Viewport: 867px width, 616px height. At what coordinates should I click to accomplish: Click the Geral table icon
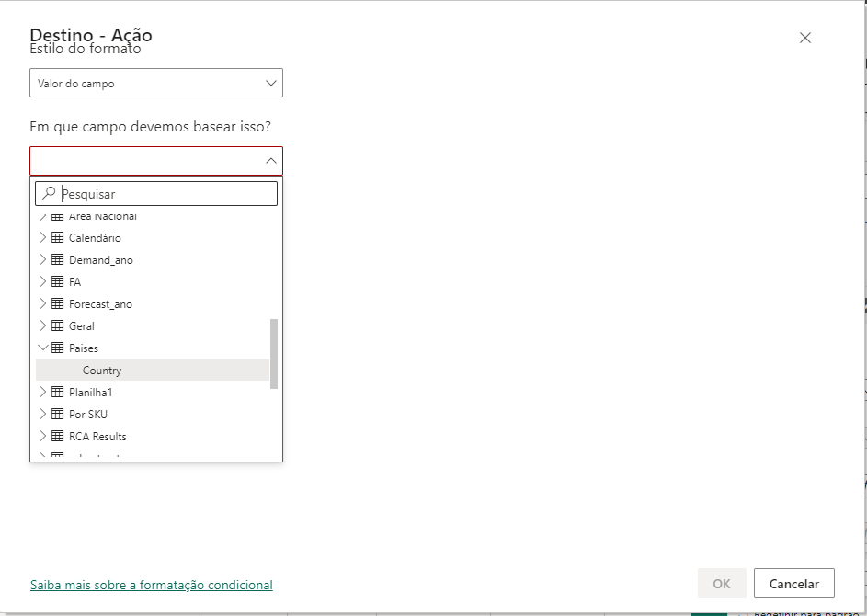[x=58, y=326]
